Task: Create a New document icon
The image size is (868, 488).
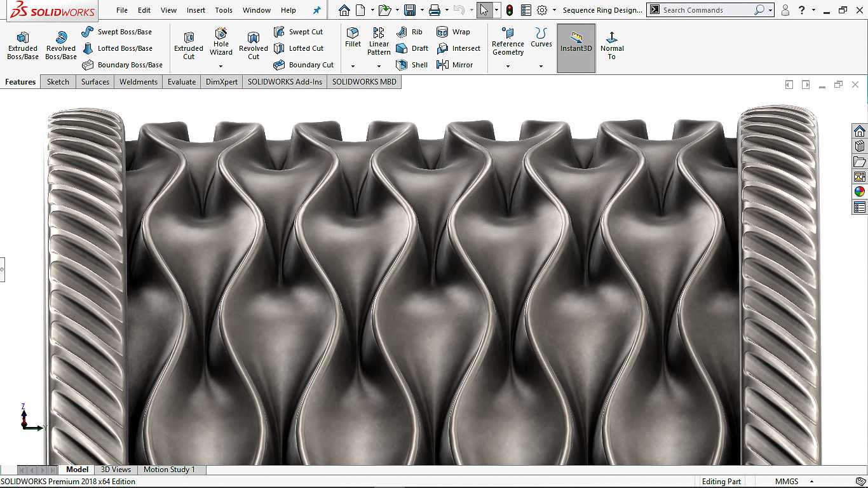Action: 360,10
